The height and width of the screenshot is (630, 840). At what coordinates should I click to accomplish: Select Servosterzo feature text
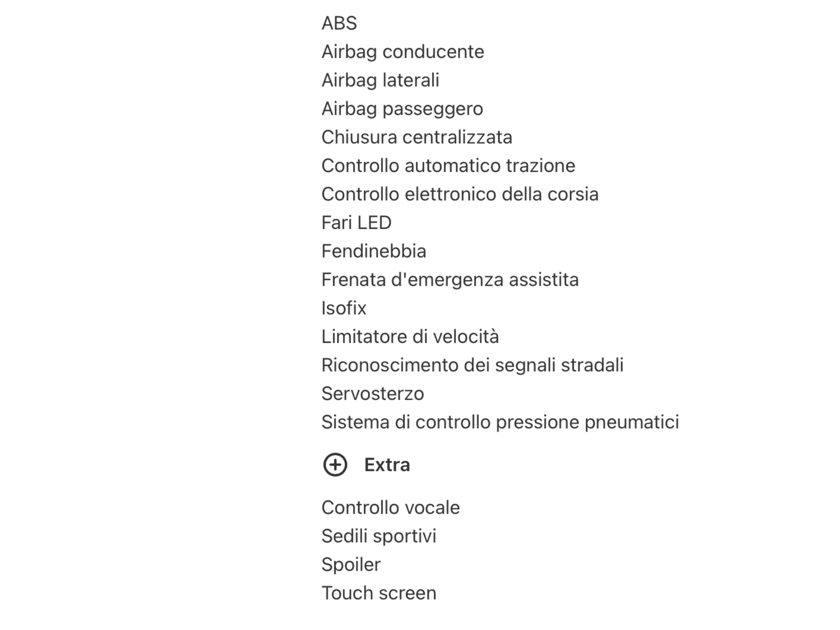click(x=372, y=394)
